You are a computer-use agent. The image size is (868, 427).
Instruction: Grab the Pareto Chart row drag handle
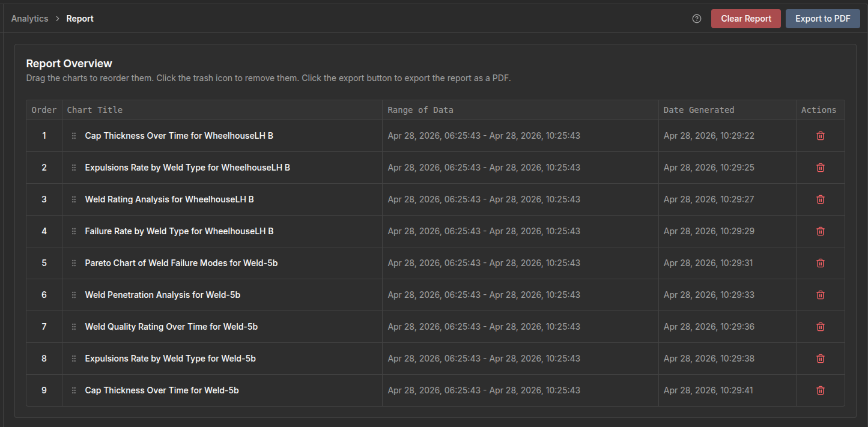click(x=74, y=263)
